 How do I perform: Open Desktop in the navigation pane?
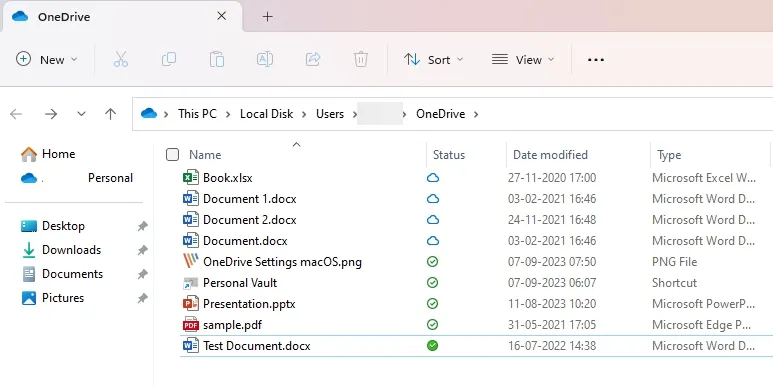[53, 226]
